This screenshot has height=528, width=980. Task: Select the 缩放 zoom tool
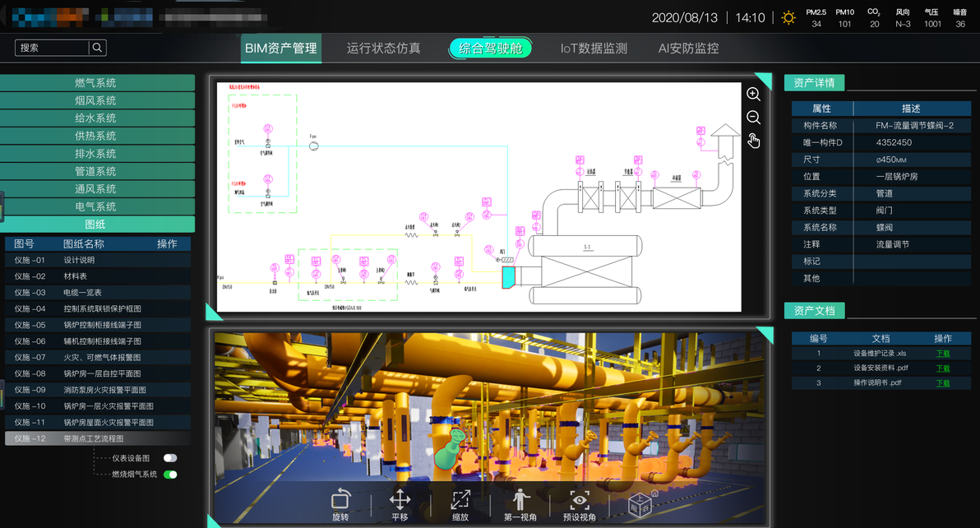[460, 504]
